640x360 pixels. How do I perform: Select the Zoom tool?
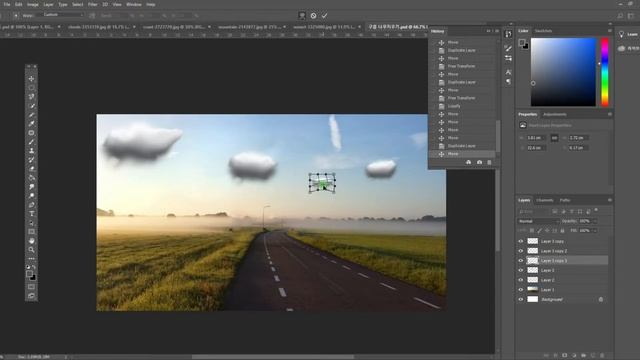31,249
